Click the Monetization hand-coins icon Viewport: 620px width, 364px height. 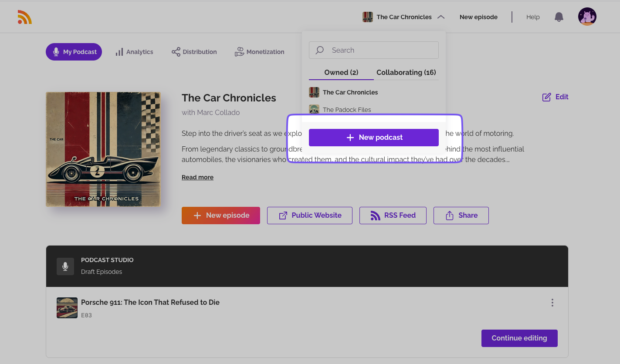click(x=239, y=52)
